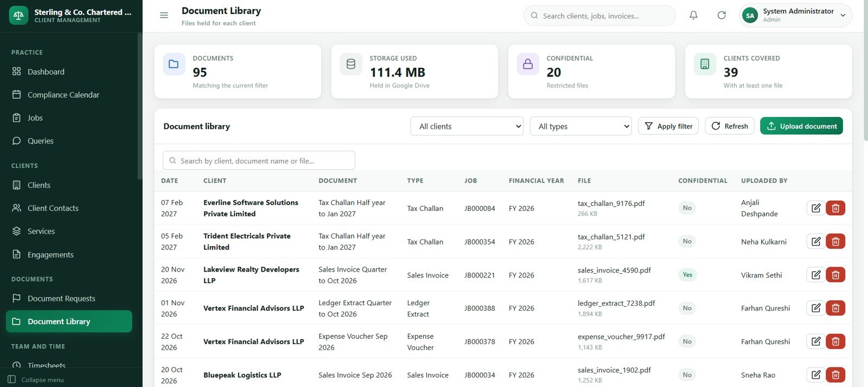Open Engagements page

point(69,254)
